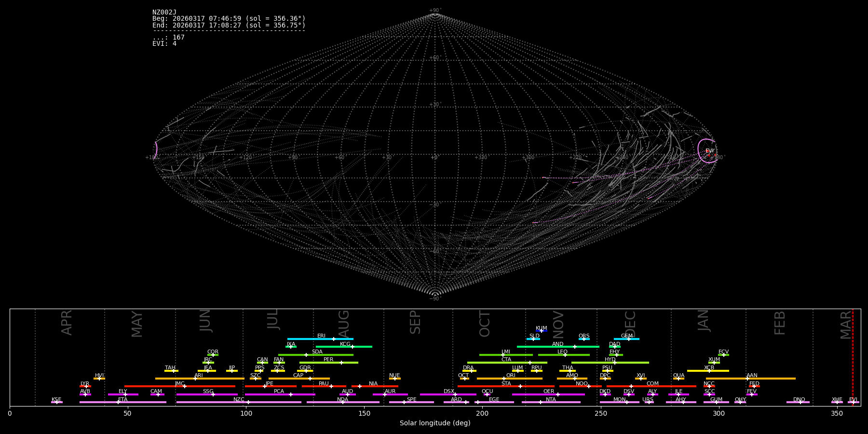Select the AND shower label
The height and width of the screenshot is (434, 868).
pyautogui.click(x=557, y=344)
